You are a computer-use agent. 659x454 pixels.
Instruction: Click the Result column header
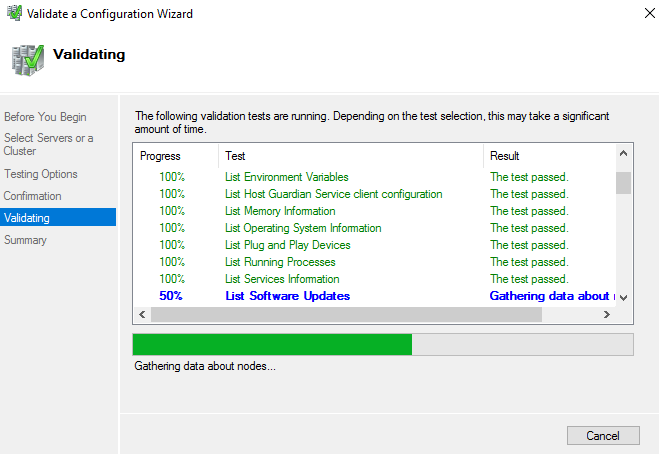click(505, 156)
